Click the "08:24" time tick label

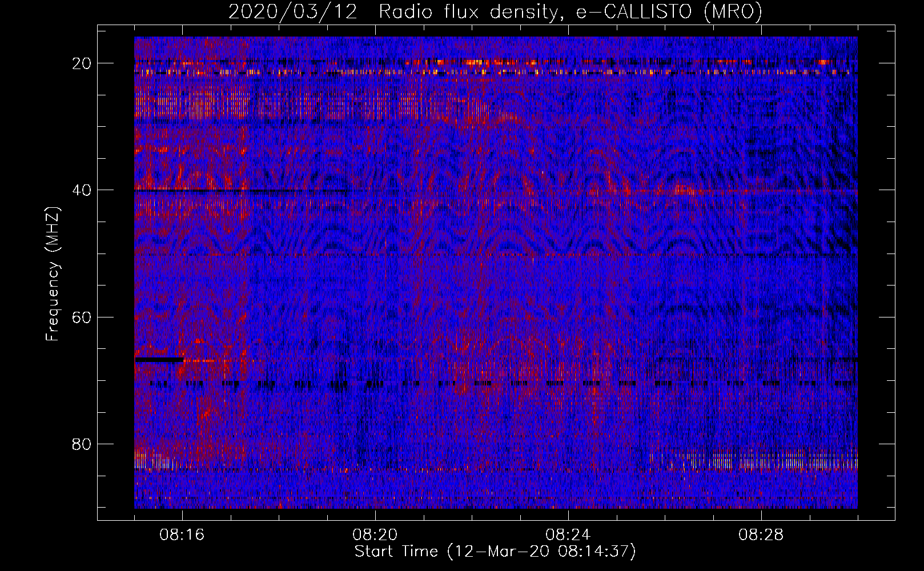point(568,535)
